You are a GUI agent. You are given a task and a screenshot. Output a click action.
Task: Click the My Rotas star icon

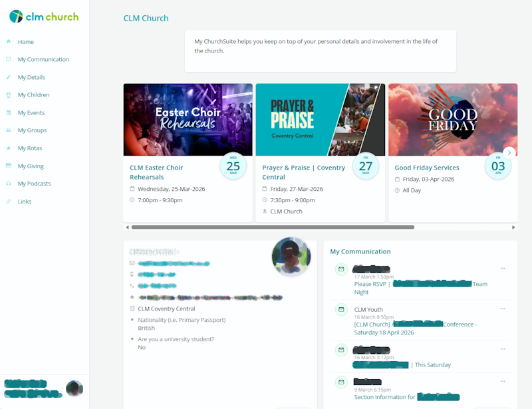pos(9,148)
